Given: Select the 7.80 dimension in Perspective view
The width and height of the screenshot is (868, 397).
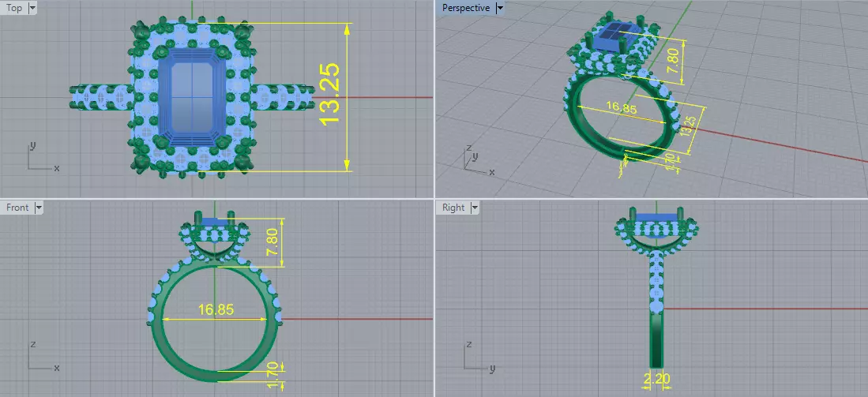Looking at the screenshot, I should pos(672,61).
